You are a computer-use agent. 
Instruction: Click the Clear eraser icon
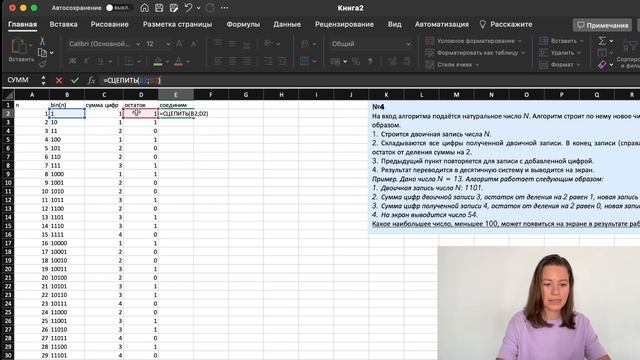pyautogui.click(x=602, y=64)
